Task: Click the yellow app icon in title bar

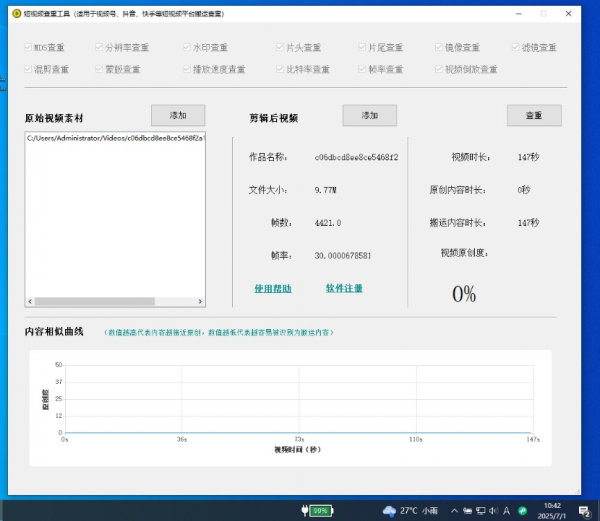Action: (16, 14)
